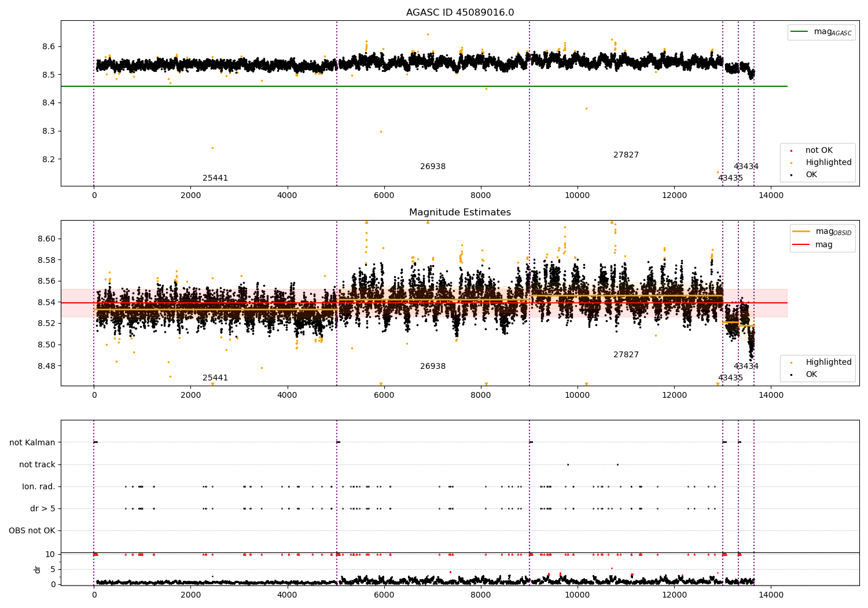The width and height of the screenshot is (868, 608).
Task: Click the red 'mag' legend entry
Action: tap(813, 245)
